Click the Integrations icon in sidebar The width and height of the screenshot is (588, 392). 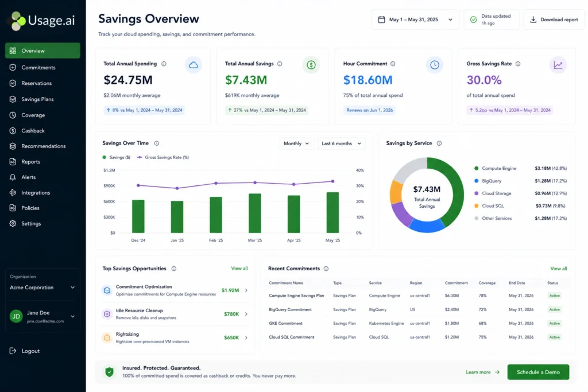[x=13, y=193]
